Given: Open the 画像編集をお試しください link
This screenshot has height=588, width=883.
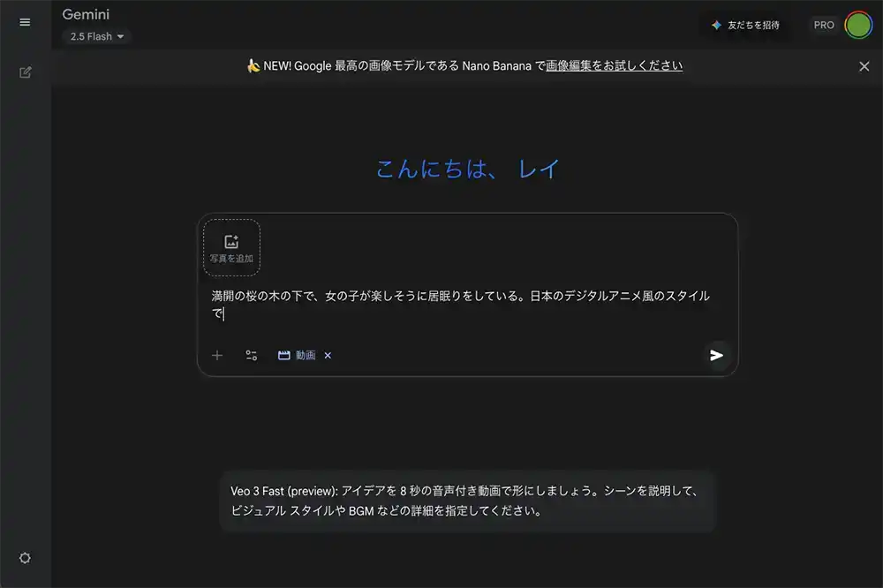Looking at the screenshot, I should (x=614, y=65).
